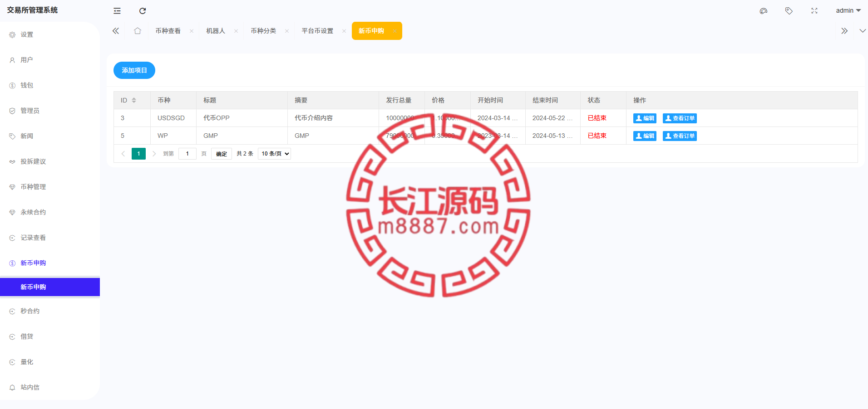
Task: Click the 发行总量 column header
Action: point(401,100)
